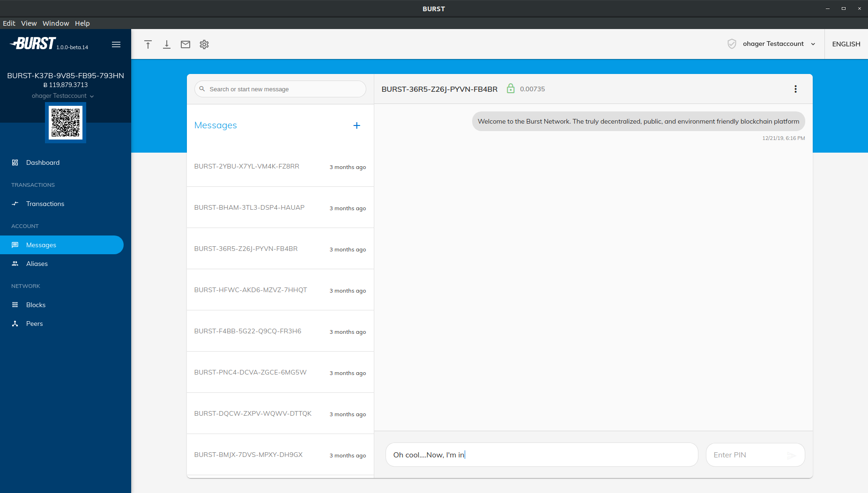Click the balance 119,879.3713

pos(66,85)
